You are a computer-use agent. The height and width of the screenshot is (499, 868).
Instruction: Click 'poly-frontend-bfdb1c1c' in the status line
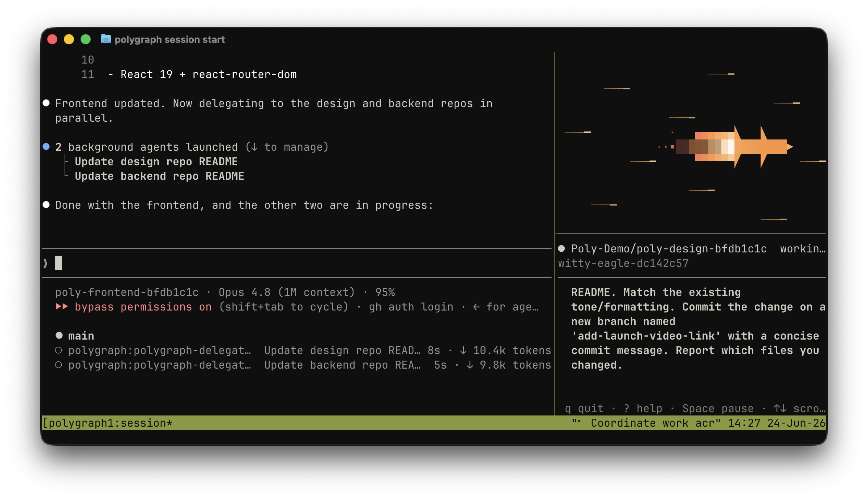click(127, 292)
